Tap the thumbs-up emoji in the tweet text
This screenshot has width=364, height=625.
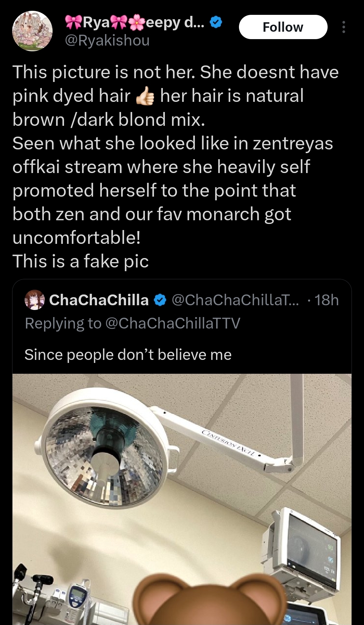click(x=145, y=96)
